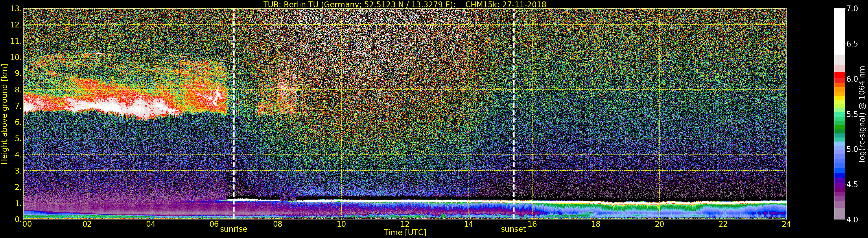The height and width of the screenshot is (238, 868).
Task: Click the height axis tick '7.'
Action: (x=18, y=106)
